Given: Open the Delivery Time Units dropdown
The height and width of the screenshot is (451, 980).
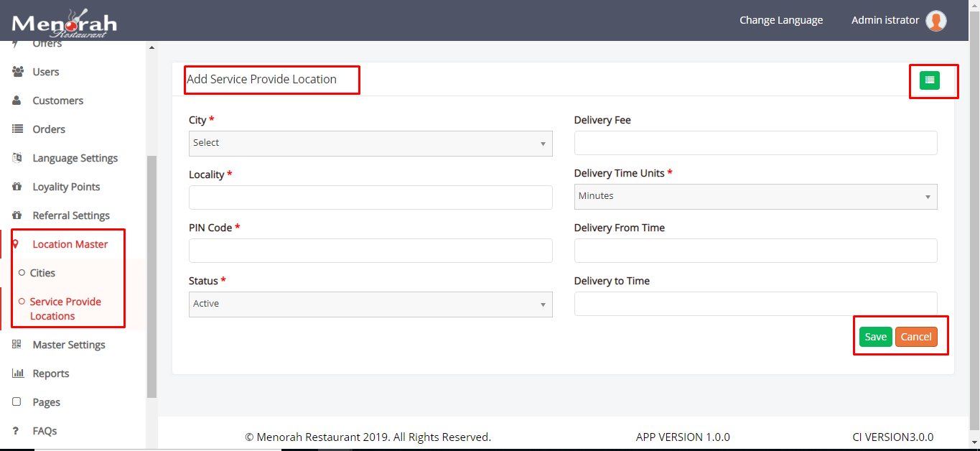Looking at the screenshot, I should coord(755,196).
